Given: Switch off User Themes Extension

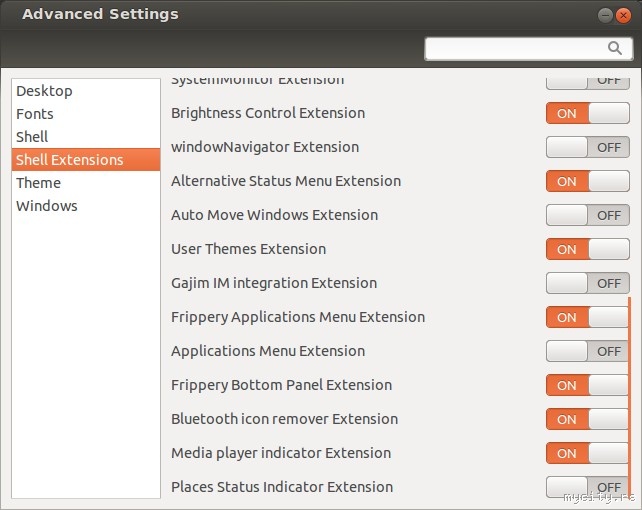Looking at the screenshot, I should pos(587,249).
